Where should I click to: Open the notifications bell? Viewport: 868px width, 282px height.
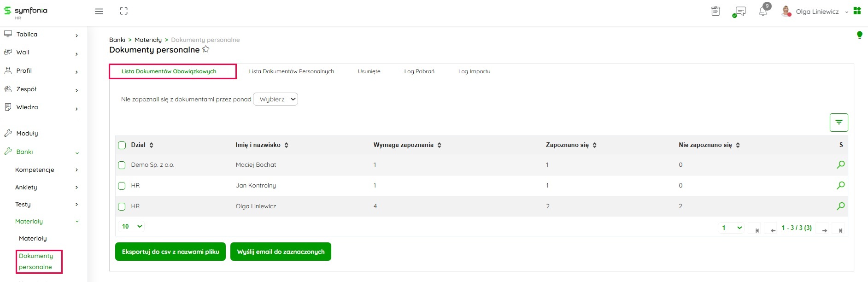(763, 12)
